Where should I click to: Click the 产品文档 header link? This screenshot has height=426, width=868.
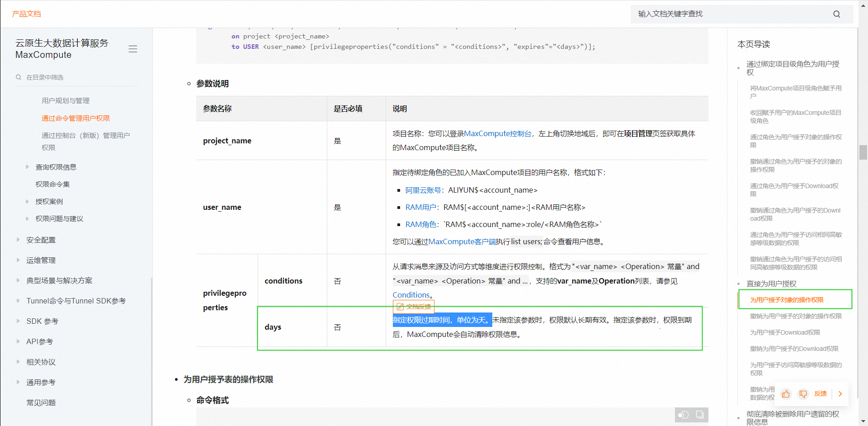pos(26,14)
